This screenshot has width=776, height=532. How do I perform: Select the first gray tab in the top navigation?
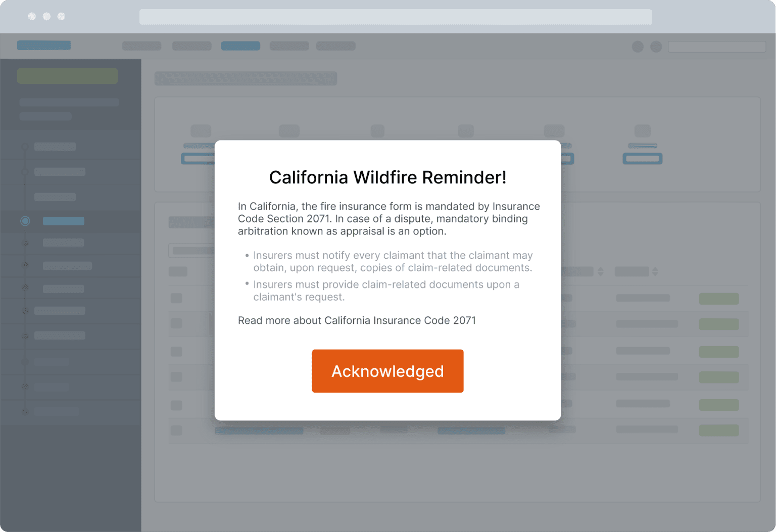(x=141, y=46)
